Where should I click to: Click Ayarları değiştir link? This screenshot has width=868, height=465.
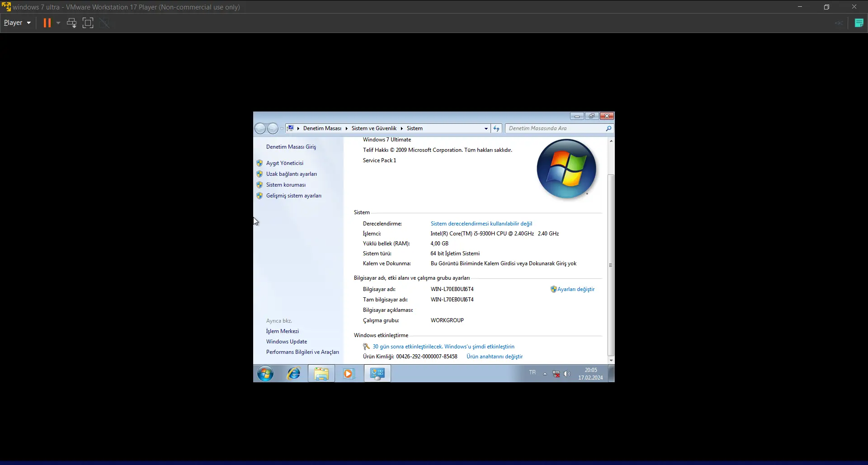click(x=576, y=289)
